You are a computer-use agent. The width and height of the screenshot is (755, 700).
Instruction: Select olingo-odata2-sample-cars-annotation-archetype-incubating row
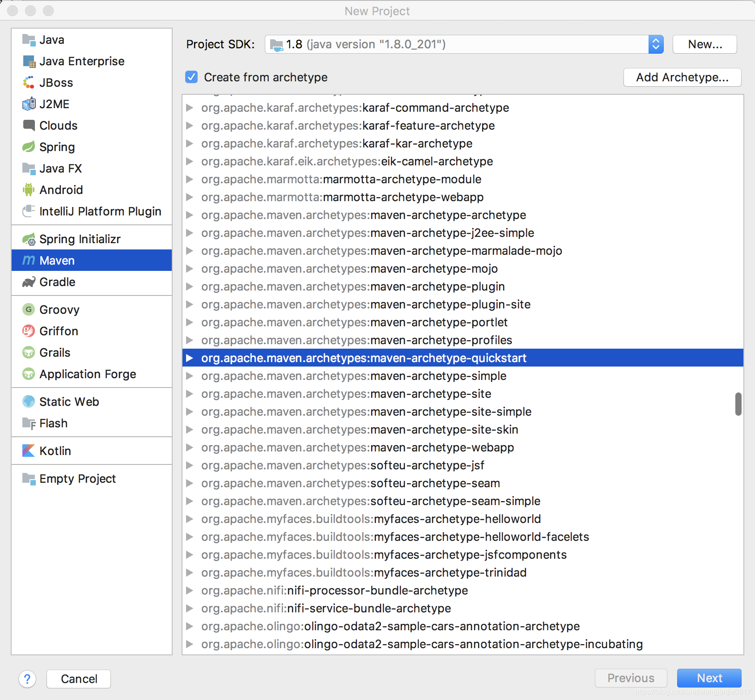(x=463, y=644)
